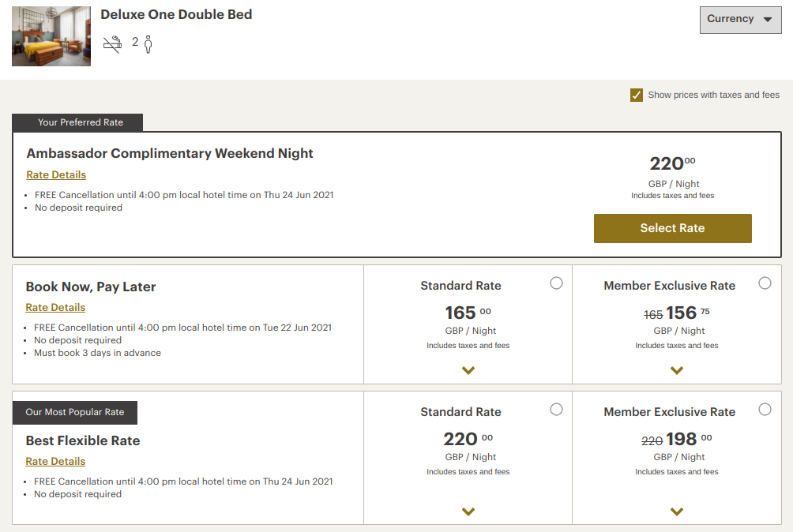Open the Currency dropdown

point(740,20)
